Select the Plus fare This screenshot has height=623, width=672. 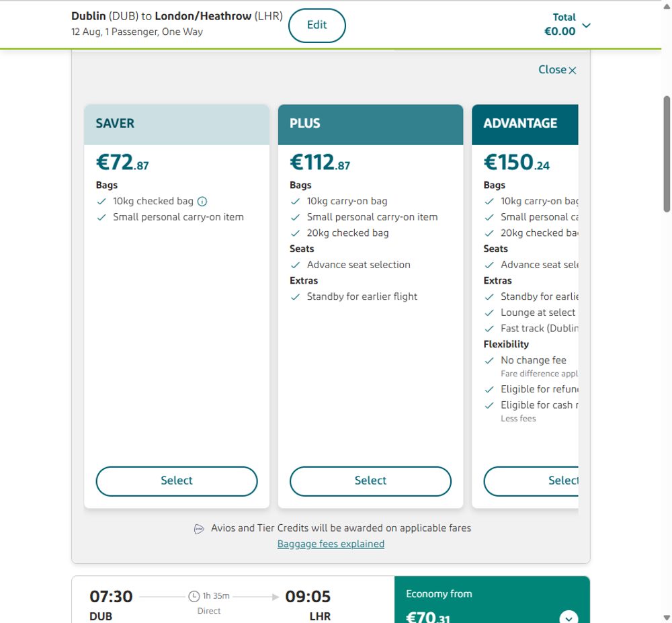pyautogui.click(x=370, y=481)
